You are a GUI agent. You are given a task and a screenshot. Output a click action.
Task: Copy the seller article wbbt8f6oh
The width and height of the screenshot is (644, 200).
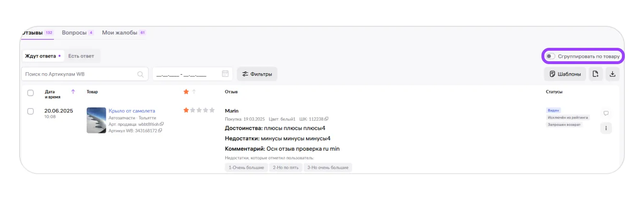(162, 124)
